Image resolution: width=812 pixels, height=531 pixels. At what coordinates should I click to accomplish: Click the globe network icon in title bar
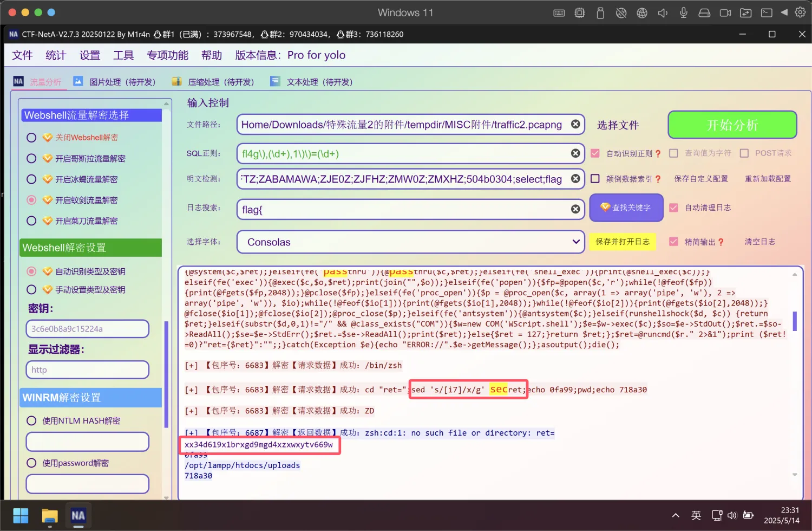point(642,13)
